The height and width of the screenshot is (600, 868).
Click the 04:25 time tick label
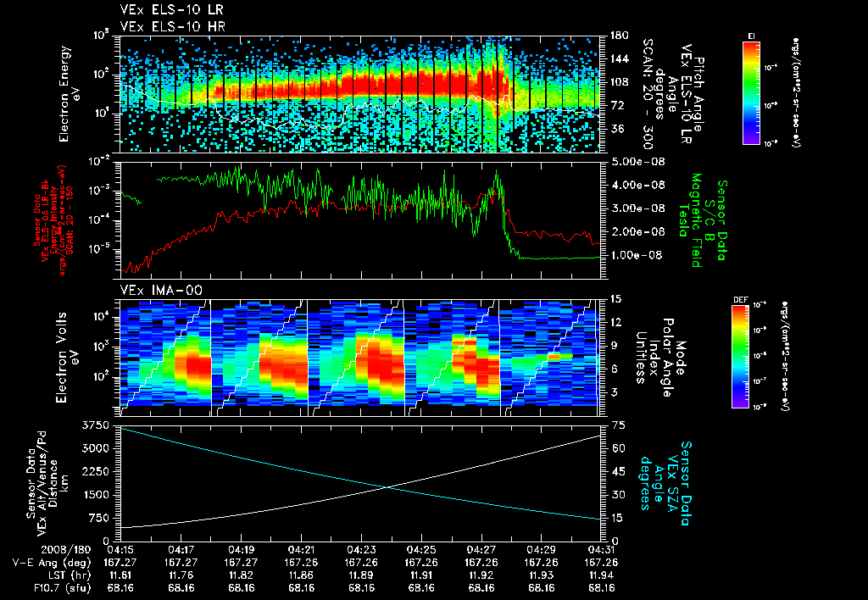(x=421, y=550)
